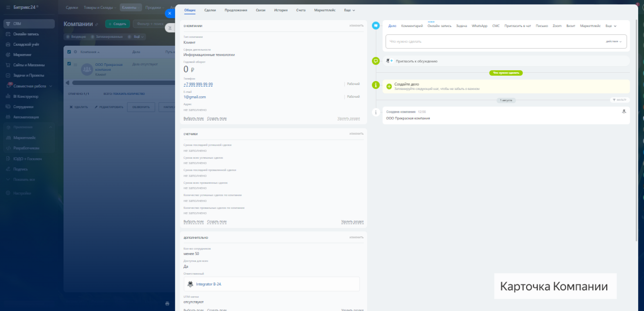
Task: Click the Фильтр button in the timeline
Action: pyautogui.click(x=620, y=100)
